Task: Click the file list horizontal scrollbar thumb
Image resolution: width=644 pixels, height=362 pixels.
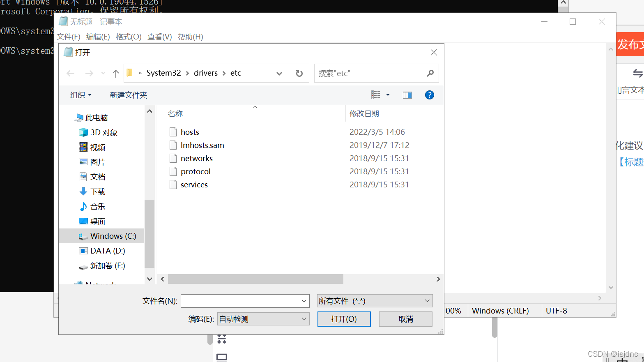Action: pos(255,279)
